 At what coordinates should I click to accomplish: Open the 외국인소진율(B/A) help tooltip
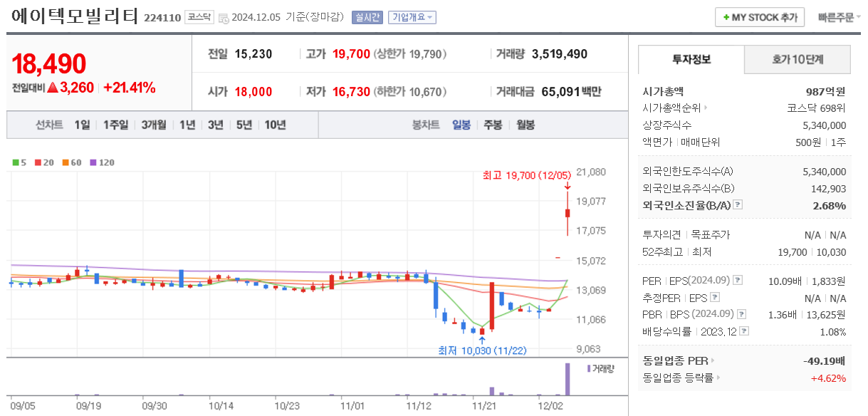(x=738, y=205)
